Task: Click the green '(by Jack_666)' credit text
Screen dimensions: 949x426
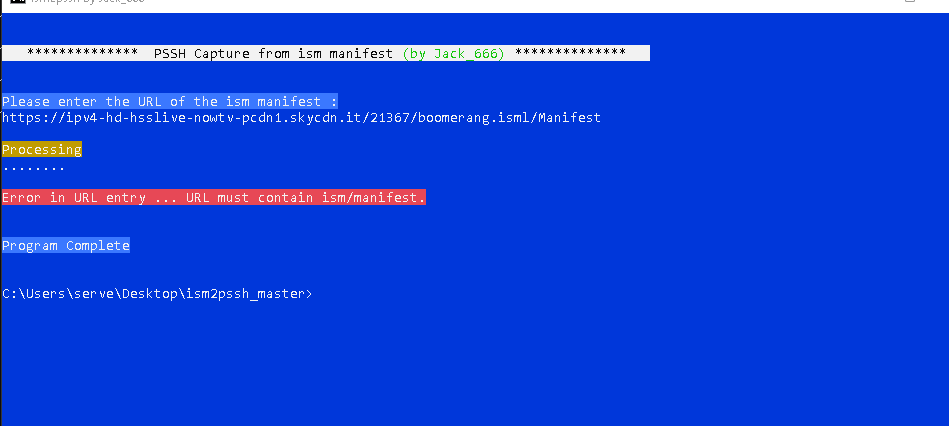Action: coord(453,53)
